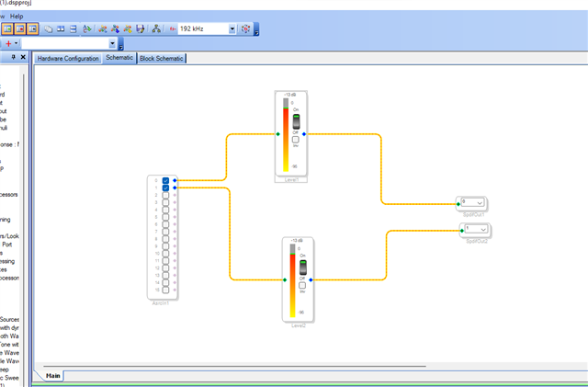Open the 192 kHz sample rate dropdown
Screen dimensions: 588x387
(232, 28)
